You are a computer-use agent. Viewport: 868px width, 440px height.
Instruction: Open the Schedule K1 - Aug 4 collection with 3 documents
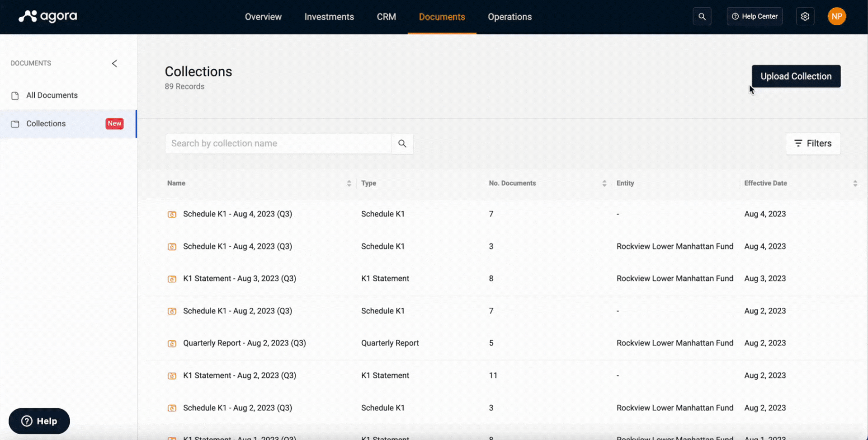tap(237, 247)
